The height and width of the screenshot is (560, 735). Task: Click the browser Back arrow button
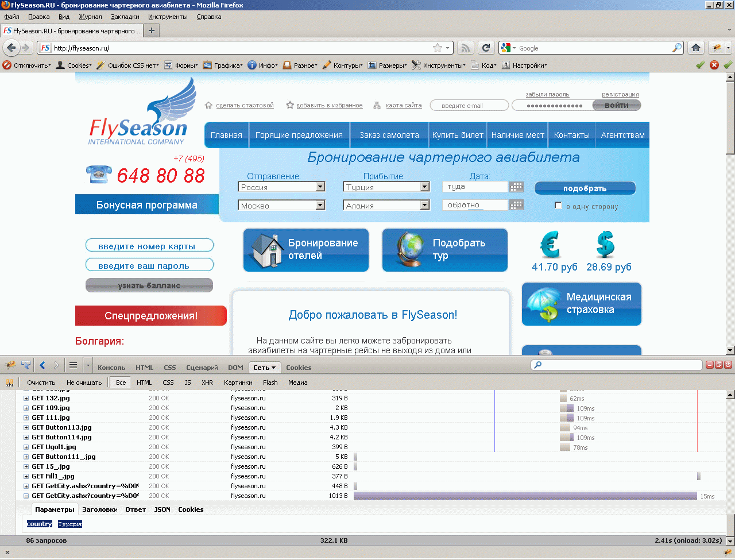click(11, 48)
